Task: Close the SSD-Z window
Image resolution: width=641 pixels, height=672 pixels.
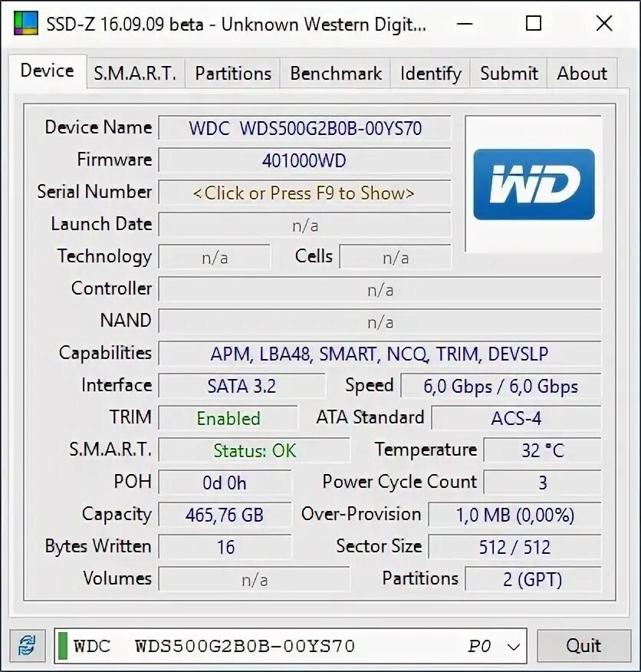Action: pos(604,23)
